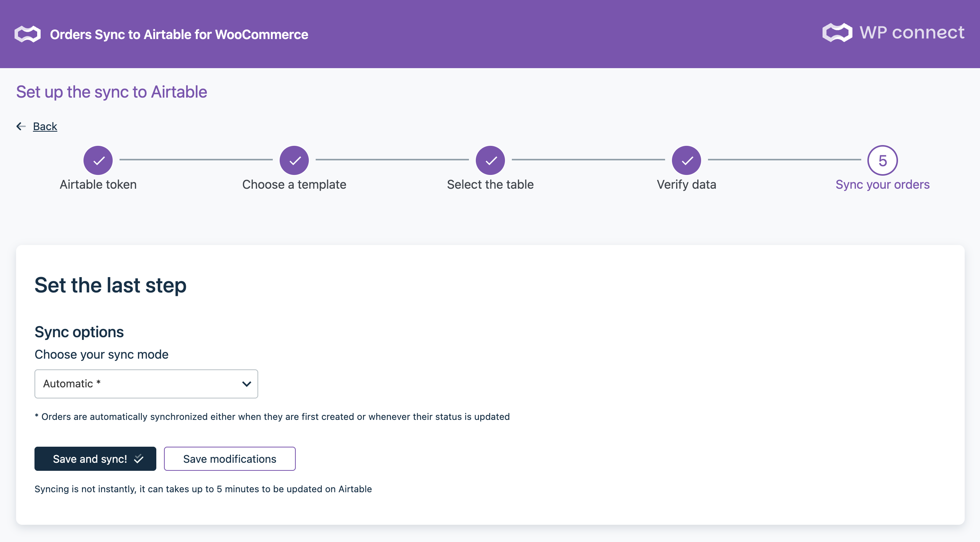980x542 pixels.
Task: Click the step 5 circle icon
Action: tap(882, 160)
